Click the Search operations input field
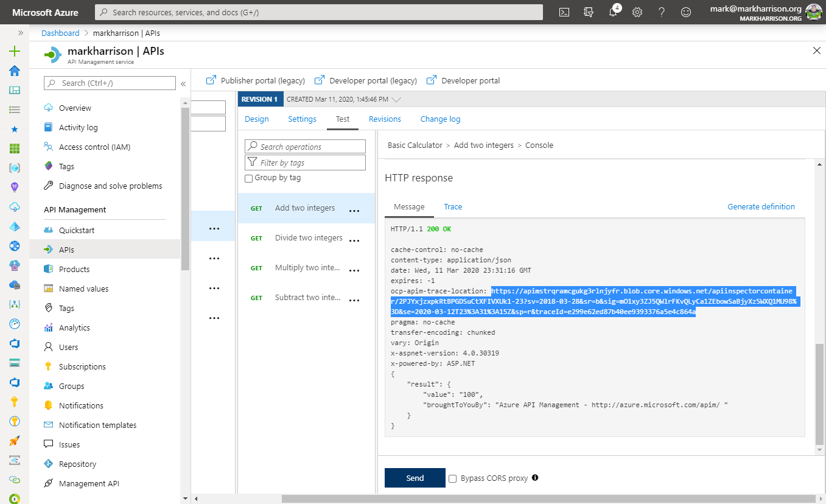Viewport: 826px width, 504px height. pyautogui.click(x=304, y=146)
